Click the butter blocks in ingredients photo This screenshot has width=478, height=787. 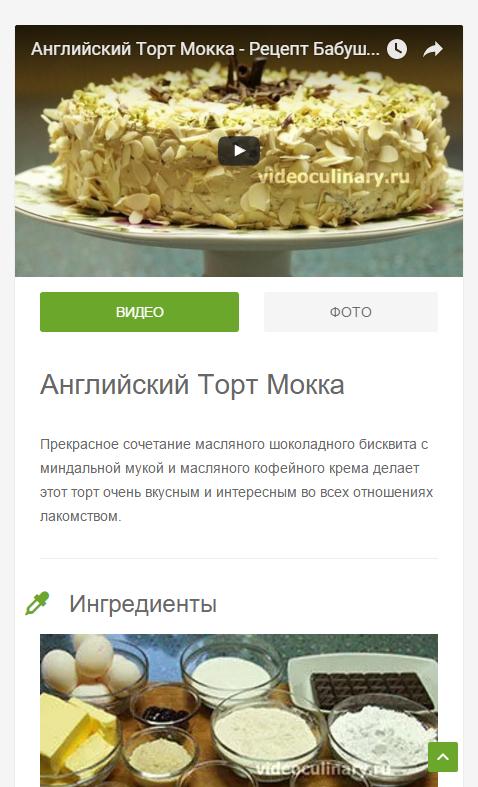(x=78, y=727)
